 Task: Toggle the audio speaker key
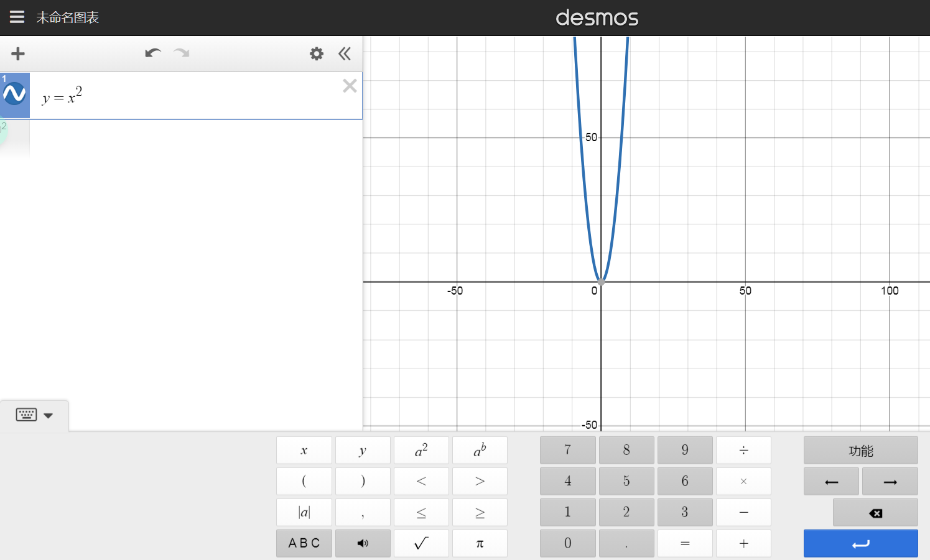click(x=363, y=544)
